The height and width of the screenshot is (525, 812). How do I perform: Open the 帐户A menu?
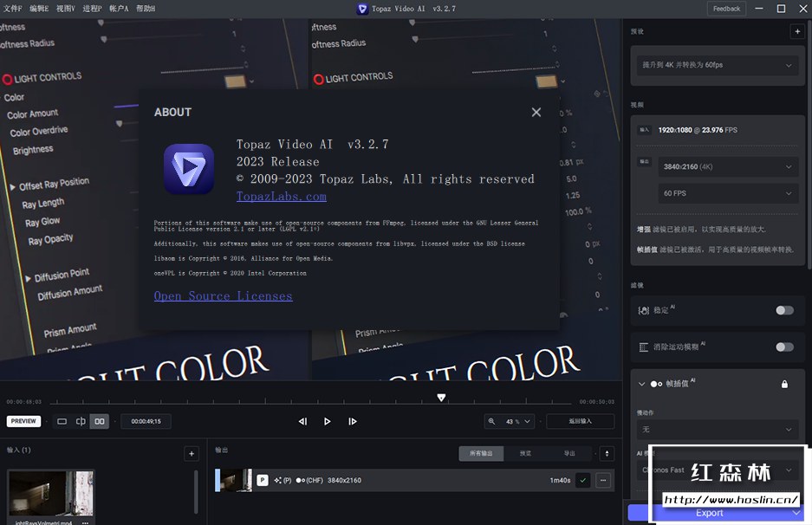119,9
